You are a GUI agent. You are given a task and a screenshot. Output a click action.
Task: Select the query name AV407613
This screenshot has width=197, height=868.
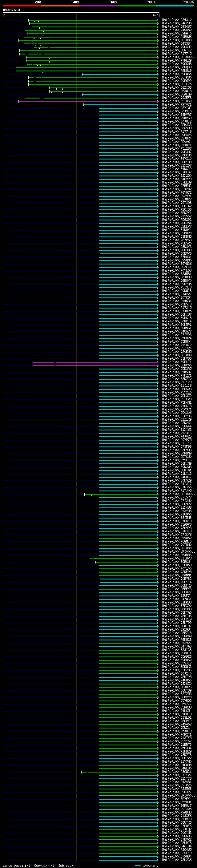coord(11,10)
